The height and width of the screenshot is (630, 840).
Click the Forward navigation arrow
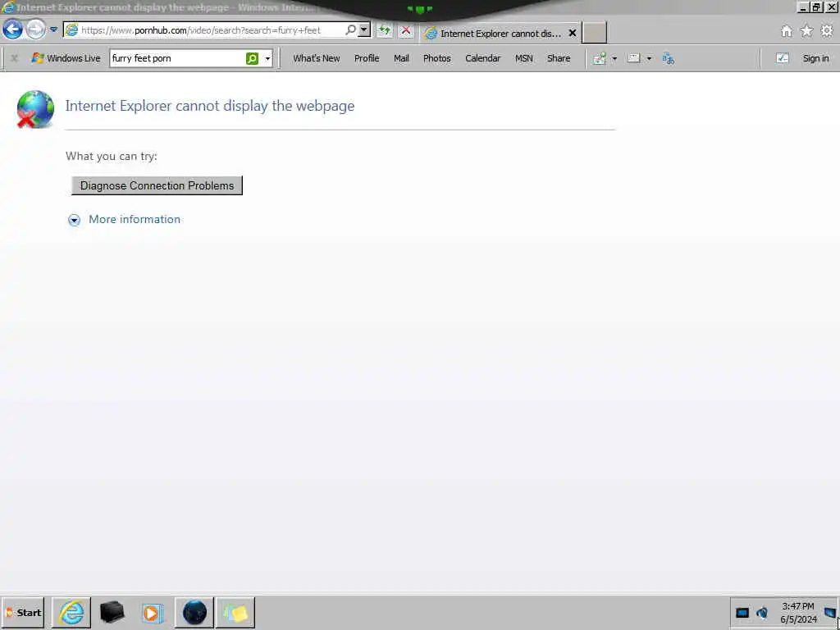(36, 30)
